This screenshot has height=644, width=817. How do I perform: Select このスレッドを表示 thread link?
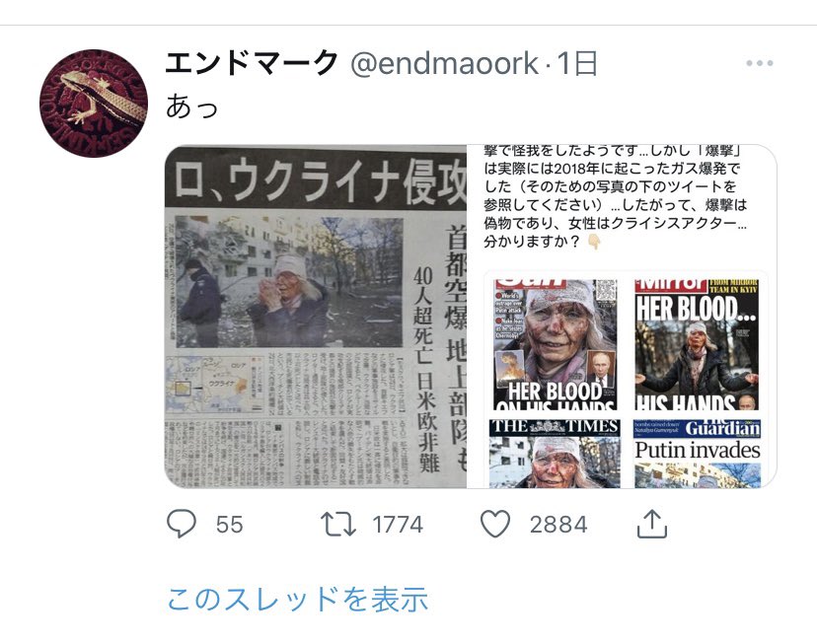pyautogui.click(x=298, y=599)
